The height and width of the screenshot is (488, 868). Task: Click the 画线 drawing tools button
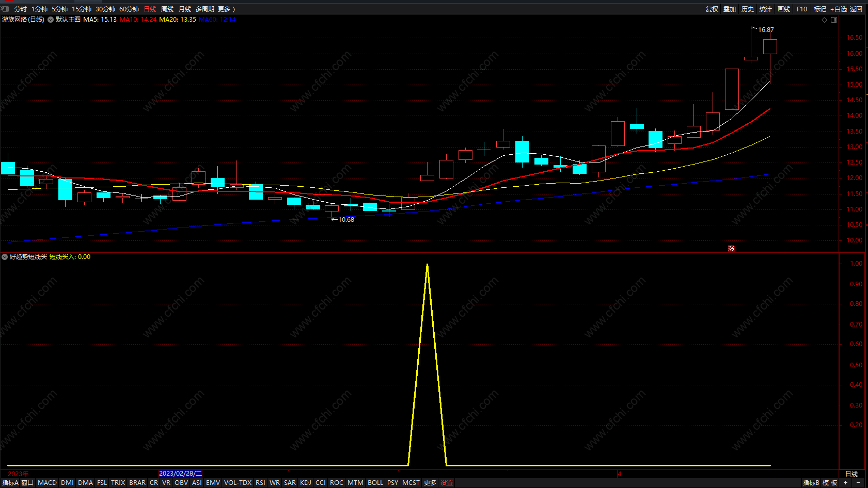[x=784, y=9]
